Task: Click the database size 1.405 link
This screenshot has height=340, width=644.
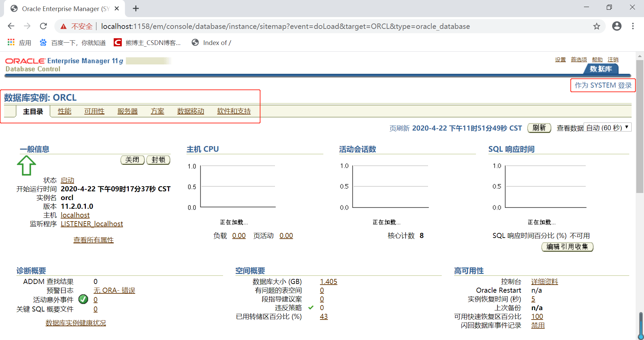Action: point(328,282)
